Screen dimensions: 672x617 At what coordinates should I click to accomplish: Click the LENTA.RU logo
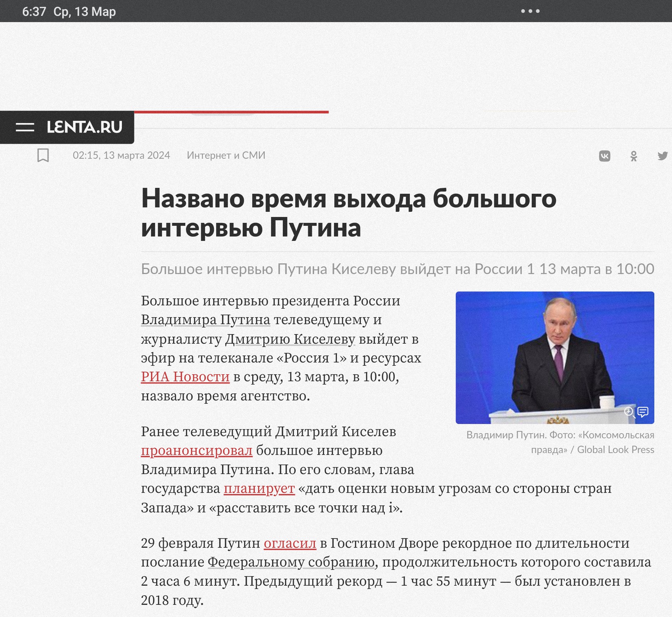(84, 127)
